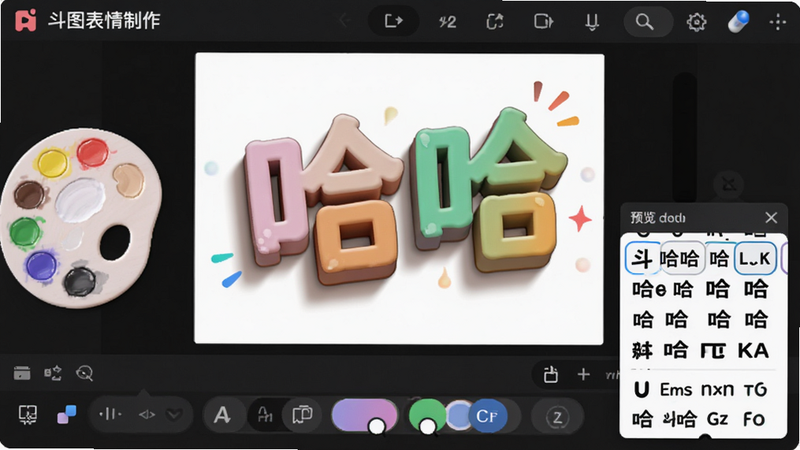Pick the white paint in the palette center

click(x=81, y=201)
